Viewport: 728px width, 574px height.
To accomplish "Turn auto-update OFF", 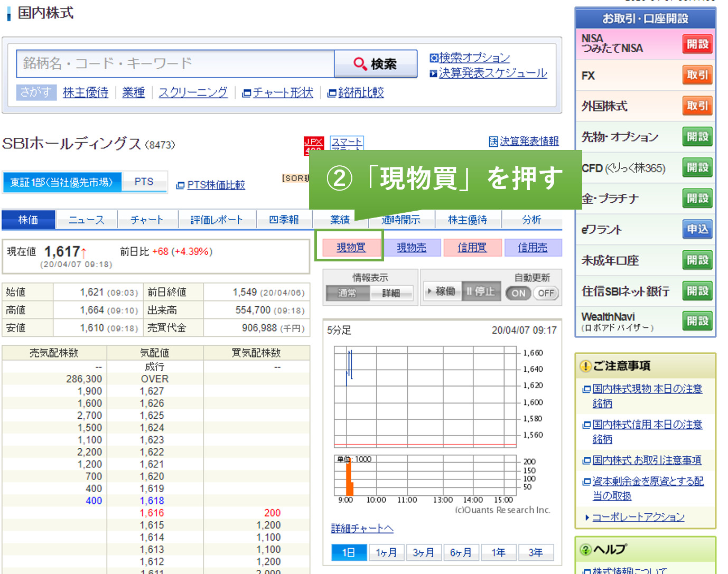I will [x=546, y=293].
